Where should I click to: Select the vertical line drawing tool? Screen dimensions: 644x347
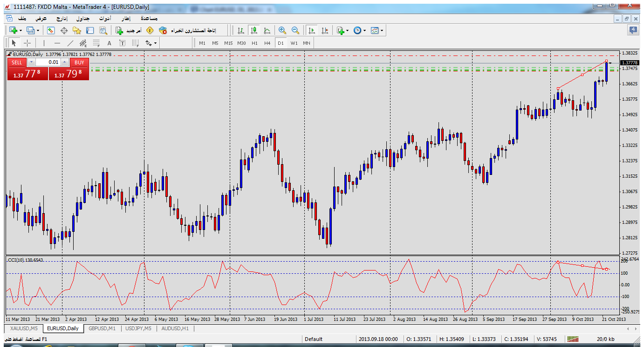44,43
